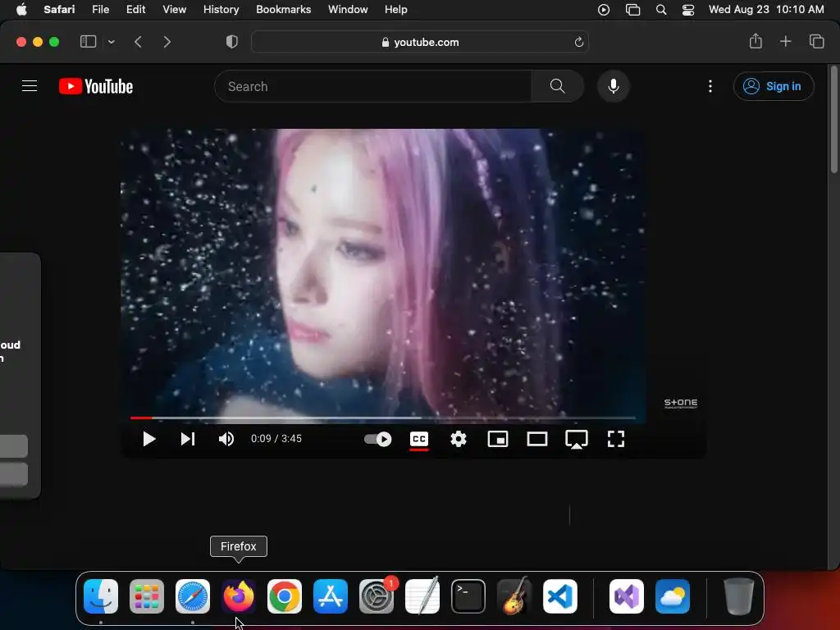
Task: Click the Sign in button
Action: pos(774,86)
